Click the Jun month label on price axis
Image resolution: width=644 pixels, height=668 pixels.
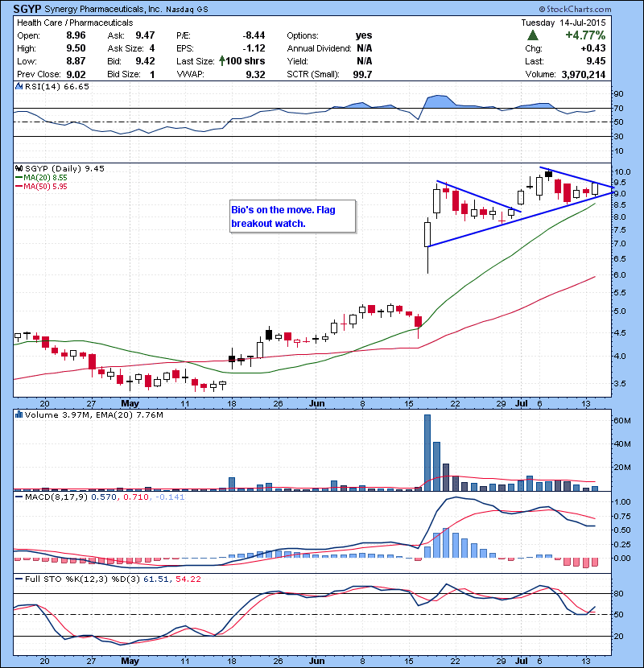pos(316,403)
